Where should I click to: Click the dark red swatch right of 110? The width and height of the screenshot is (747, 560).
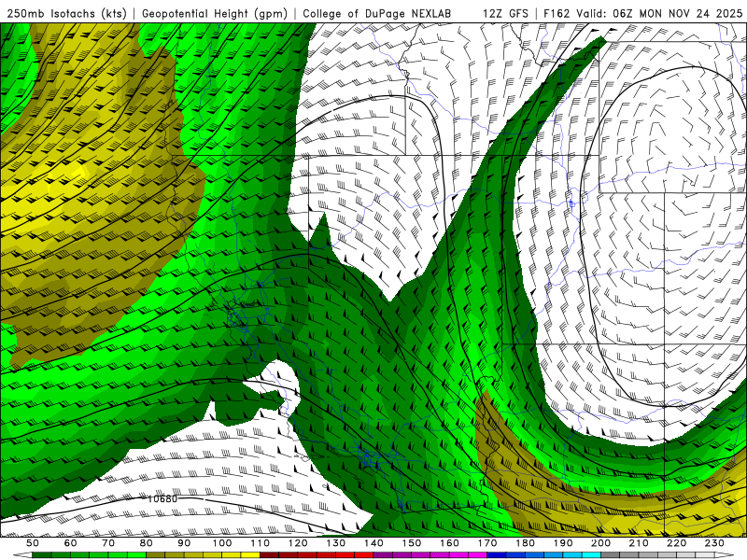[269, 555]
